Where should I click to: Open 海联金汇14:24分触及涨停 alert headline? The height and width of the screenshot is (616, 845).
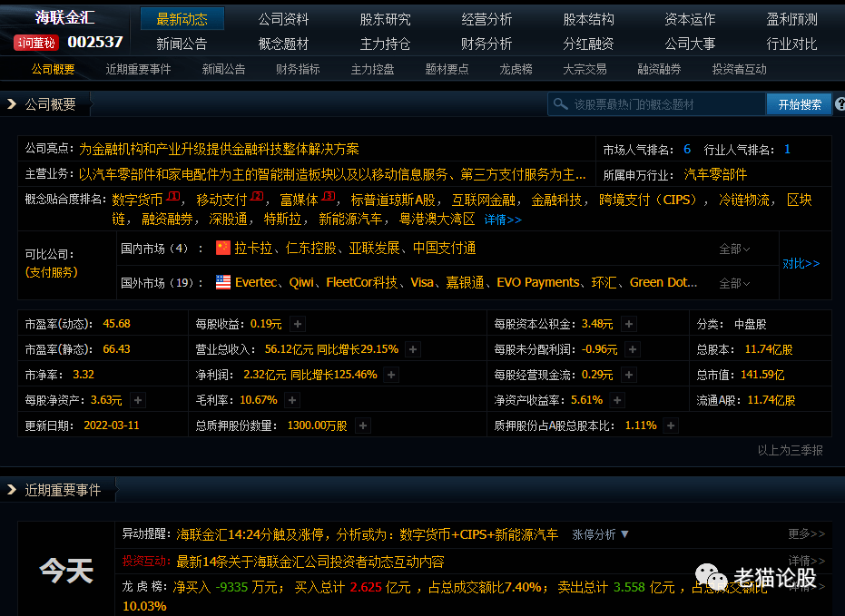(367, 534)
